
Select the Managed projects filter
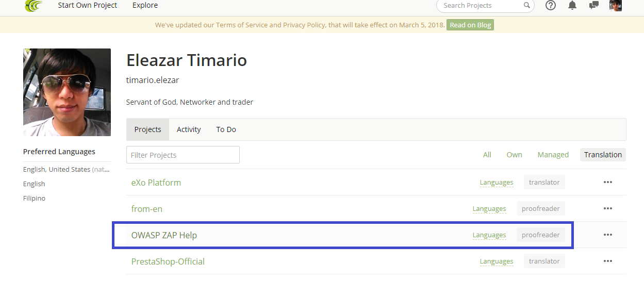click(x=553, y=155)
